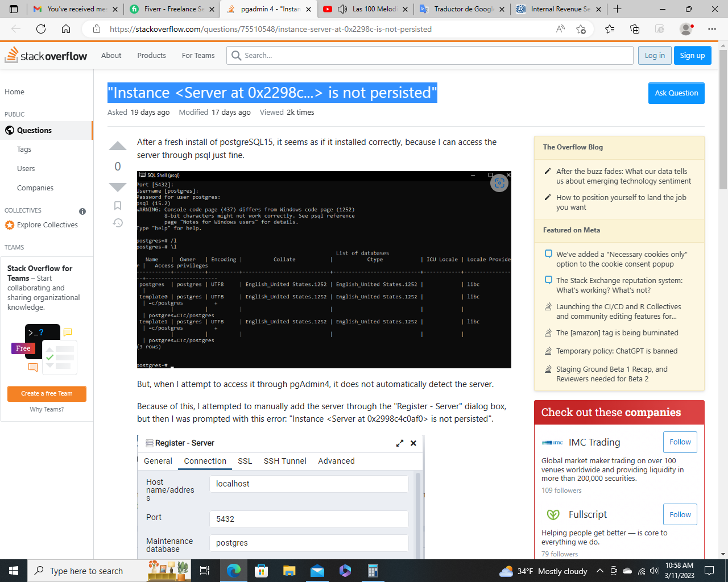
Task: Add this page to favorites
Action: coord(581,29)
